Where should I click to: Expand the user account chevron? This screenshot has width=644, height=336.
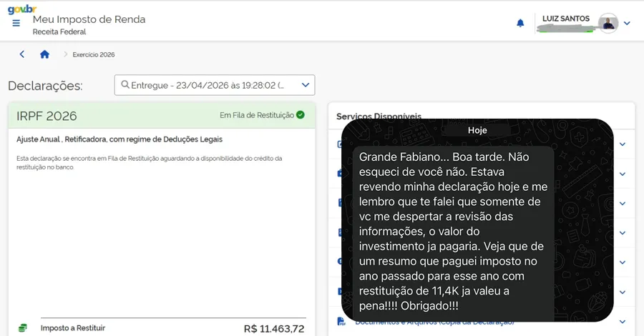point(627,24)
